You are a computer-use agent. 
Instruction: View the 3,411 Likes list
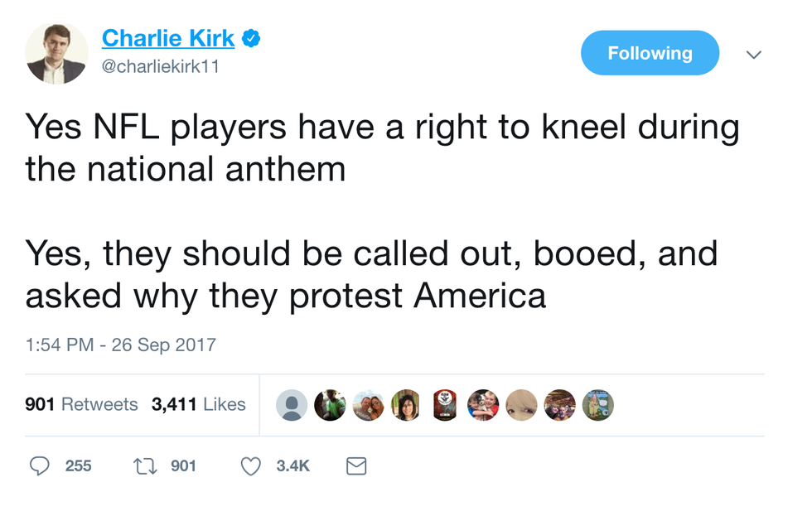[199, 404]
